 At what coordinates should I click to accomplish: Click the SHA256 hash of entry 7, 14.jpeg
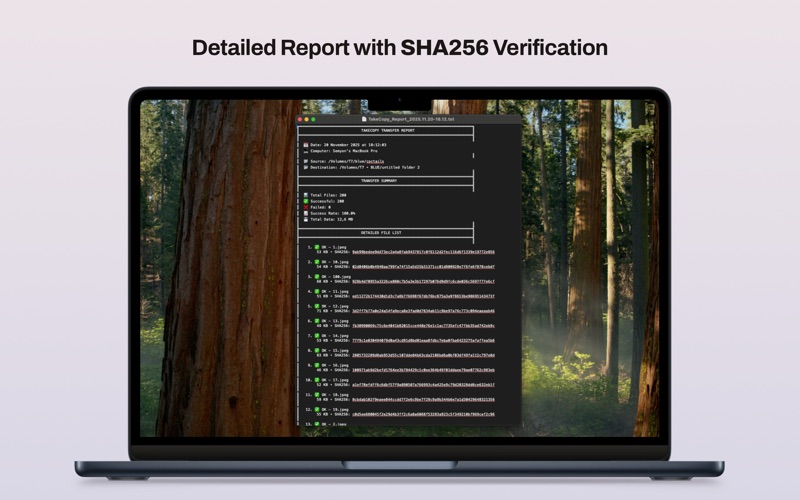tap(423, 341)
